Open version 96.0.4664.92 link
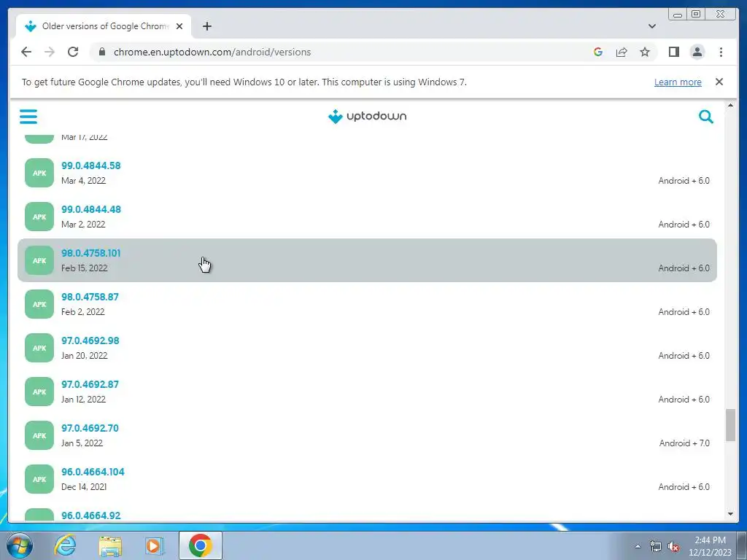The width and height of the screenshot is (747, 560). pyautogui.click(x=91, y=516)
